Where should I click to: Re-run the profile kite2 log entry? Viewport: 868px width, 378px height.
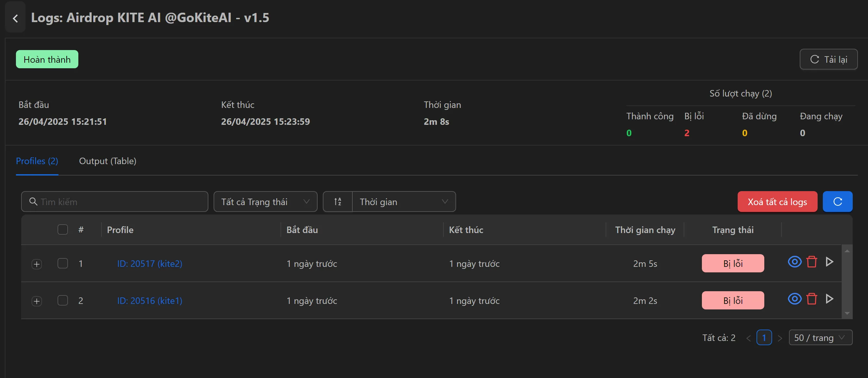830,262
